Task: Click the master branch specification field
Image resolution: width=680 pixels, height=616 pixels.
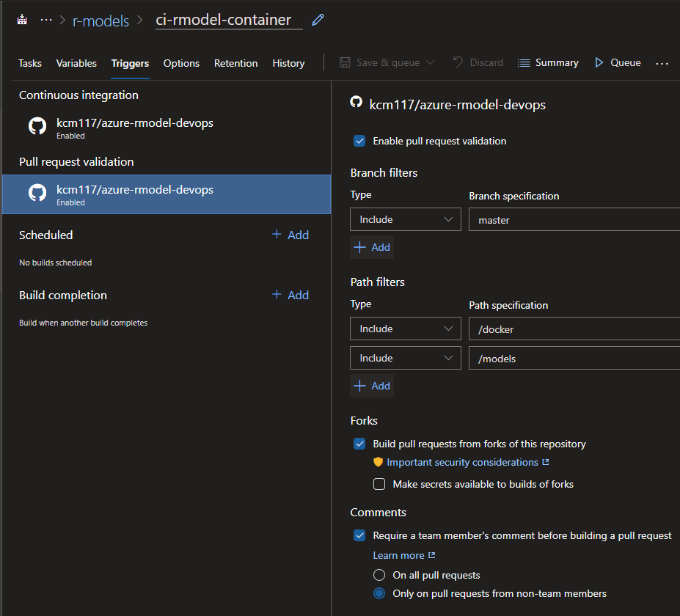Action: 574,219
